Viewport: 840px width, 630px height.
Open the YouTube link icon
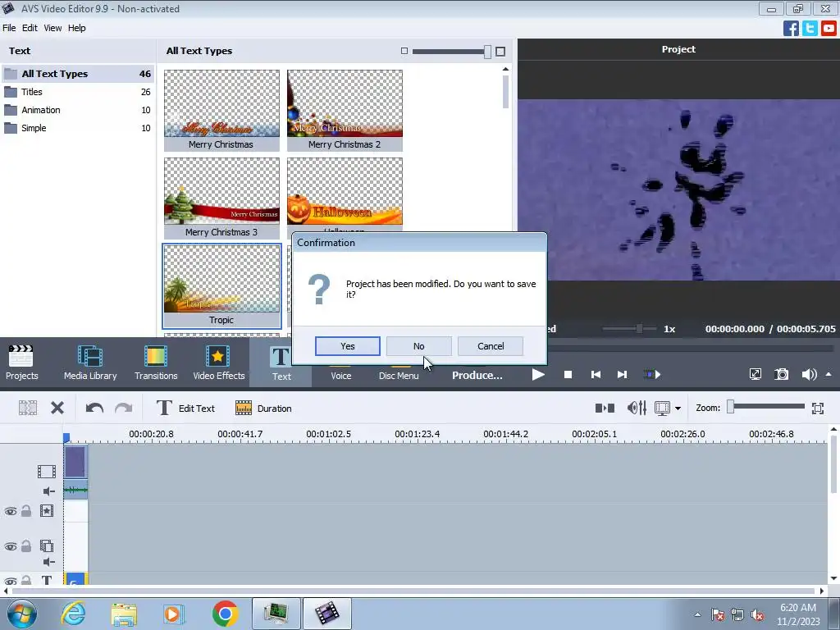tap(829, 28)
